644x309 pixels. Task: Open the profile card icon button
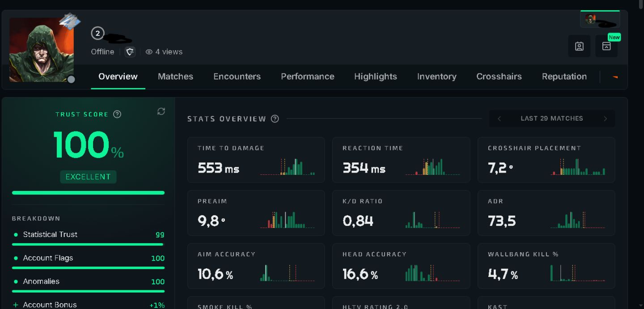[x=579, y=46]
